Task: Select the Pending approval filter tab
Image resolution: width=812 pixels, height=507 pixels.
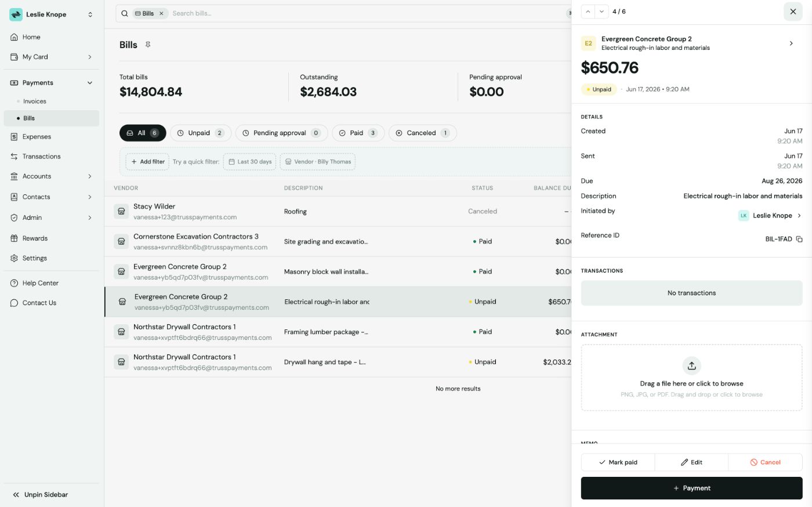Action: (281, 133)
